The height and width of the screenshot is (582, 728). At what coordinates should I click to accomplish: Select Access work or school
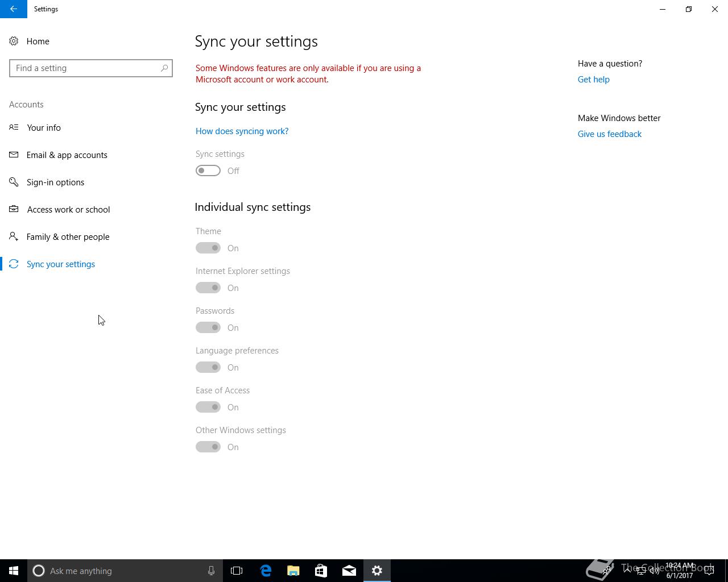(91, 209)
